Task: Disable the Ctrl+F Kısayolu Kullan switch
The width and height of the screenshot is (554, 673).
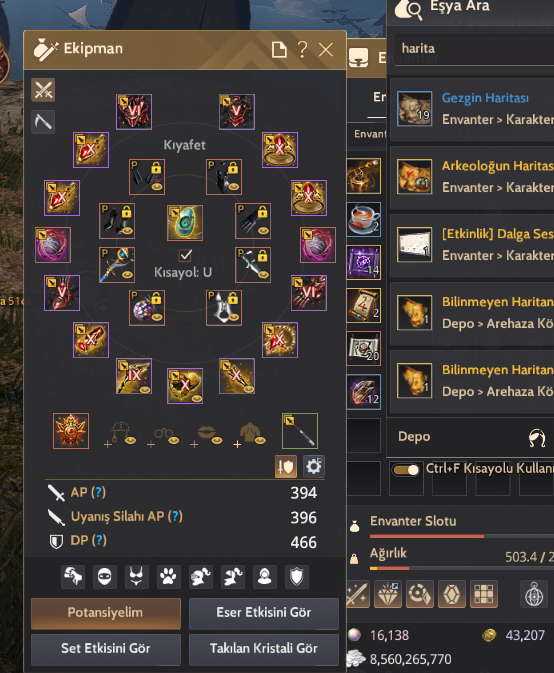Action: point(406,470)
